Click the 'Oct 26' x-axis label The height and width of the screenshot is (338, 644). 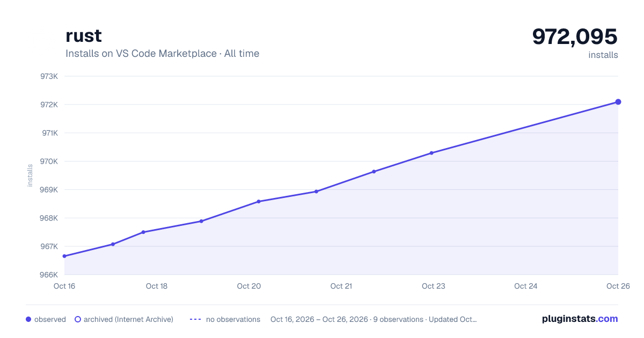point(617,286)
